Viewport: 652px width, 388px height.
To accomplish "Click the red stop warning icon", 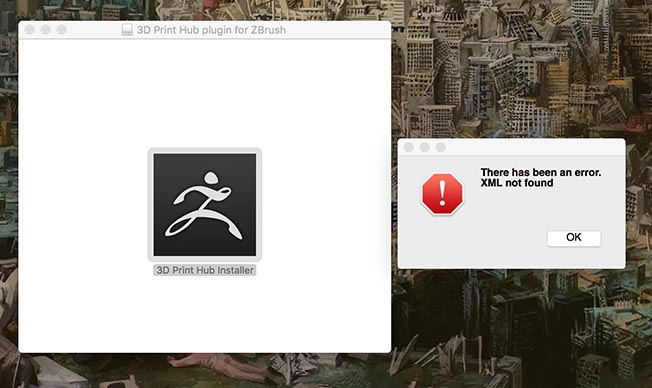I will (x=442, y=194).
